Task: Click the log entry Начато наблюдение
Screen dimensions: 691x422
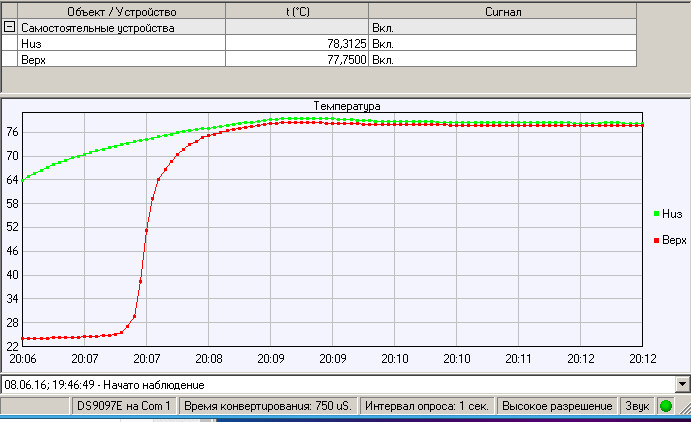Action: 105,384
